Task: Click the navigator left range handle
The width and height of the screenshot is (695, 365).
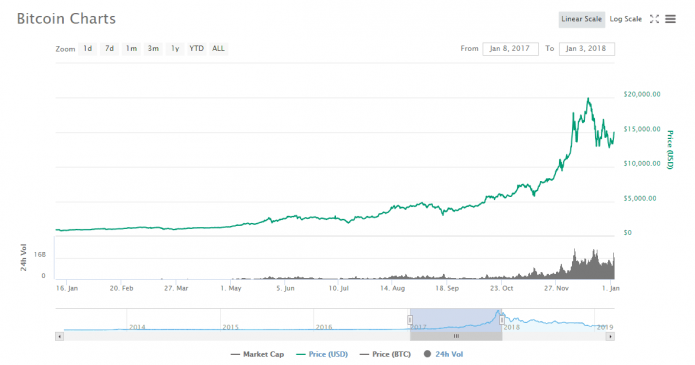Action: (x=410, y=320)
